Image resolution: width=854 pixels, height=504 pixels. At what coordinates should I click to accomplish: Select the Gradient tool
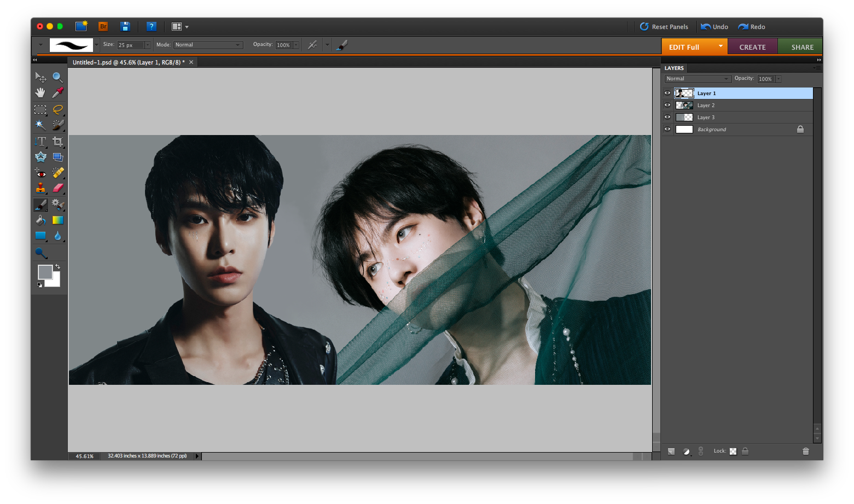pyautogui.click(x=57, y=220)
